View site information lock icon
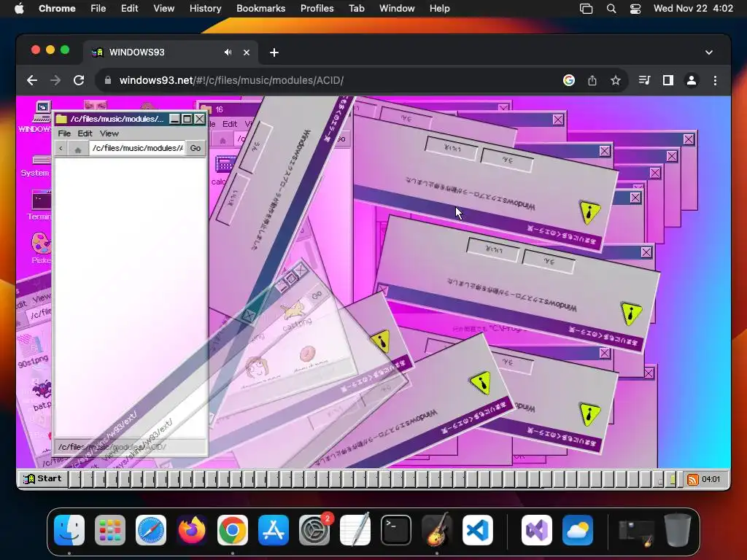747x560 pixels. coord(108,80)
